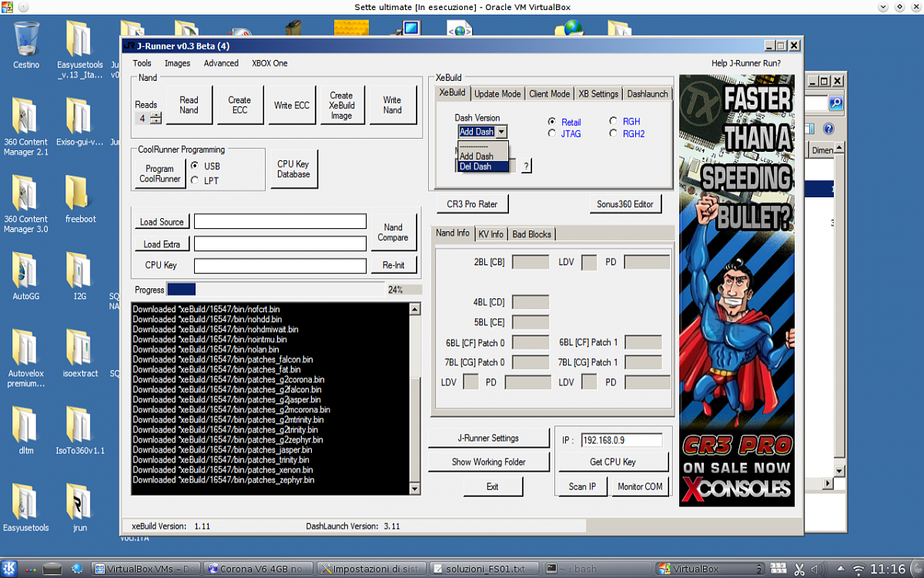Click the scissors clipboard tray icon
Screen dimensions: 924x578
799,569
